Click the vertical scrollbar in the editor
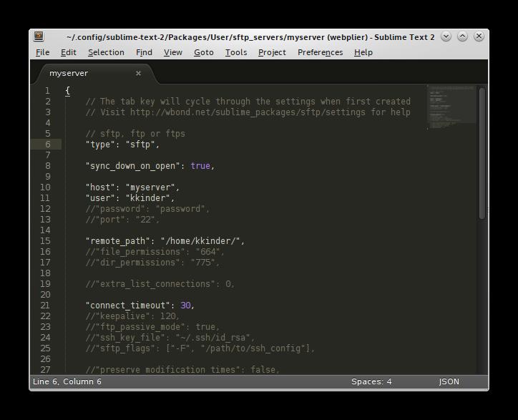Screen dimensions: 518x420 coord(482,150)
